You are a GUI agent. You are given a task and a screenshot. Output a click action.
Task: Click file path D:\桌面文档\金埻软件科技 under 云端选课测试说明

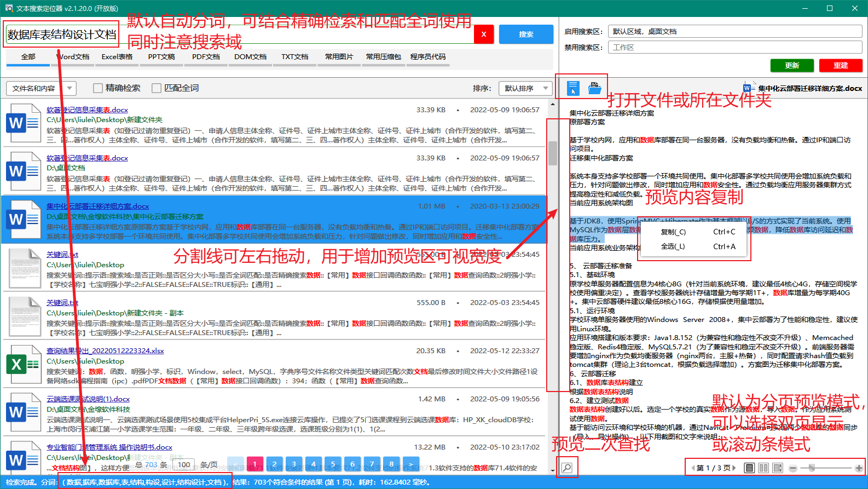(88, 409)
